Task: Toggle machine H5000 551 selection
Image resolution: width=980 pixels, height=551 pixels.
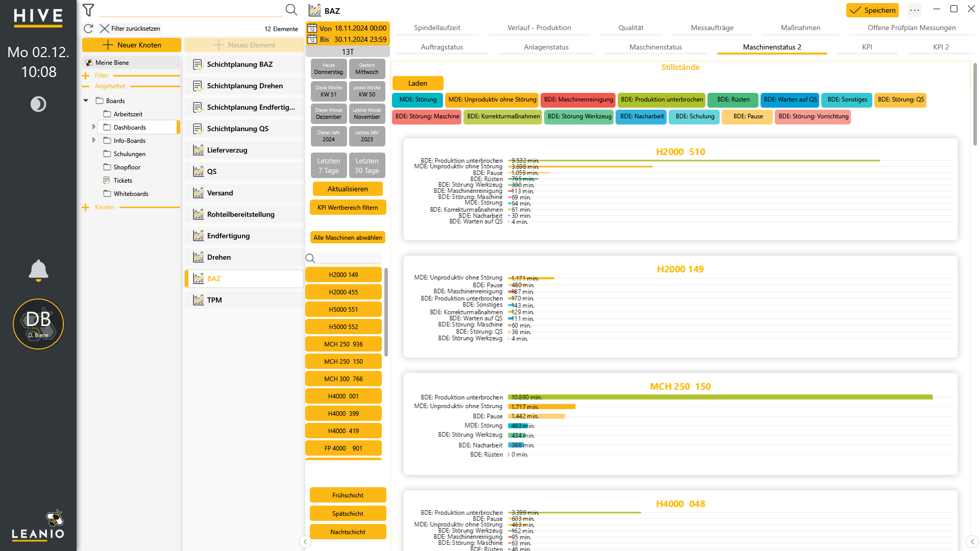Action: click(x=344, y=310)
